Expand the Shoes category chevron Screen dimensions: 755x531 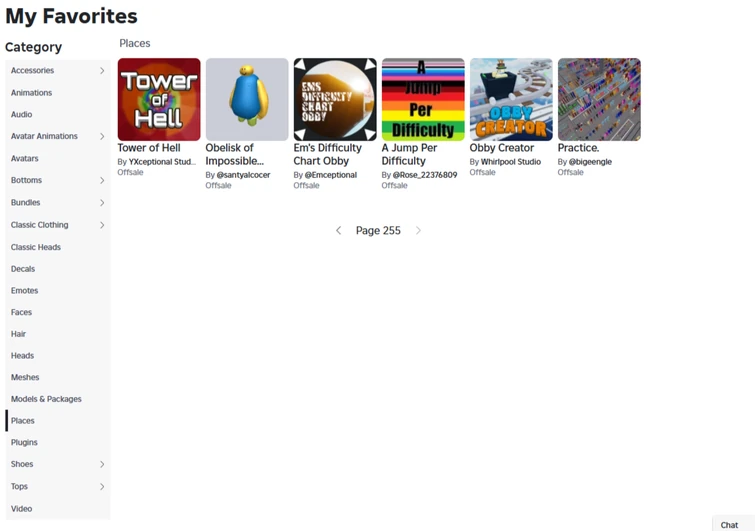point(102,464)
